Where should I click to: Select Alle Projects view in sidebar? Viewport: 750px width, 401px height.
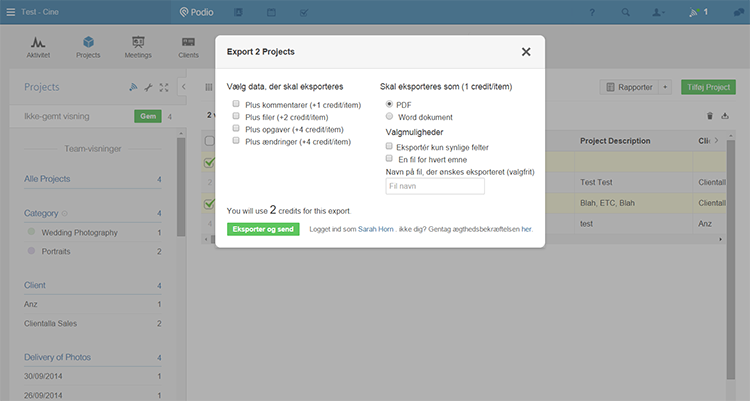47,179
